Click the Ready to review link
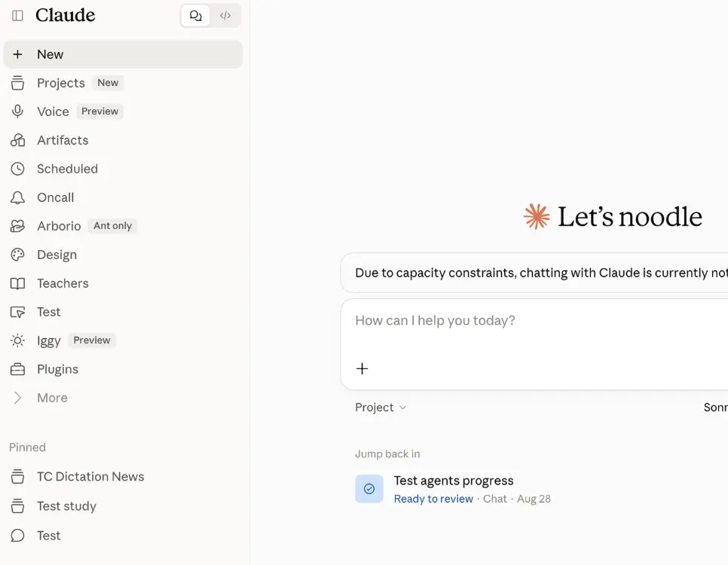728x565 pixels. coord(433,499)
